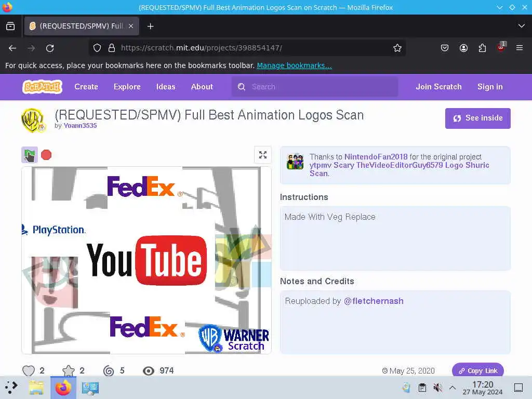
Task: Click the project stage canvas
Action: click(x=146, y=260)
